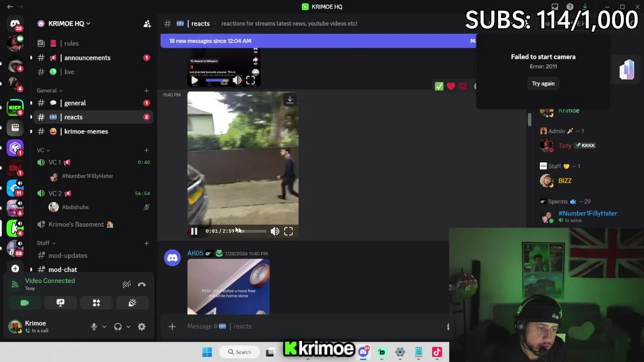Share your screen in the call

coord(60,303)
